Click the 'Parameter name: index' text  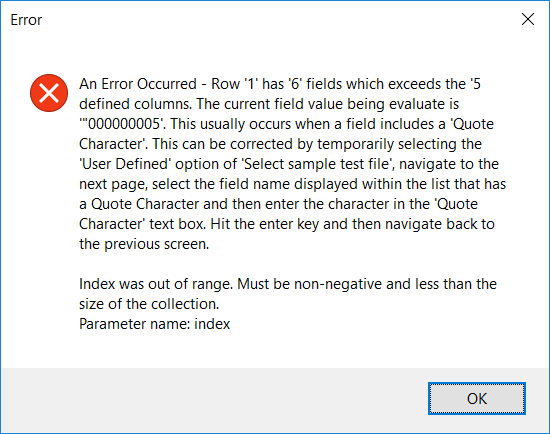tap(154, 324)
